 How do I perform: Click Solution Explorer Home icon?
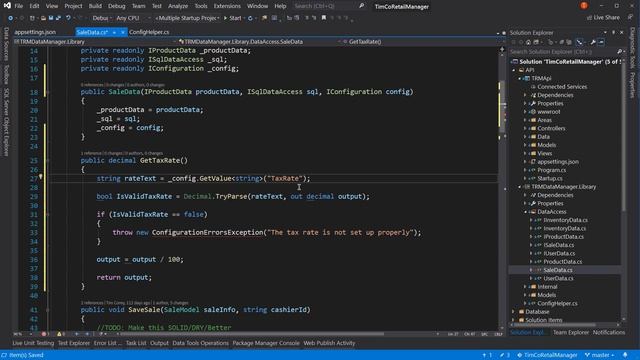[x=528, y=42]
